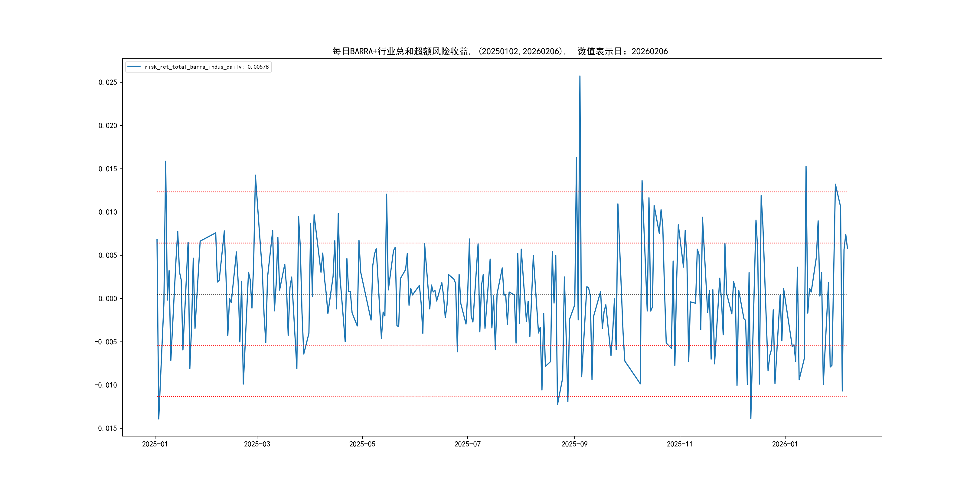This screenshot has height=490, width=980.
Task: Click the 0.025 y-axis tick label
Action: 108,82
